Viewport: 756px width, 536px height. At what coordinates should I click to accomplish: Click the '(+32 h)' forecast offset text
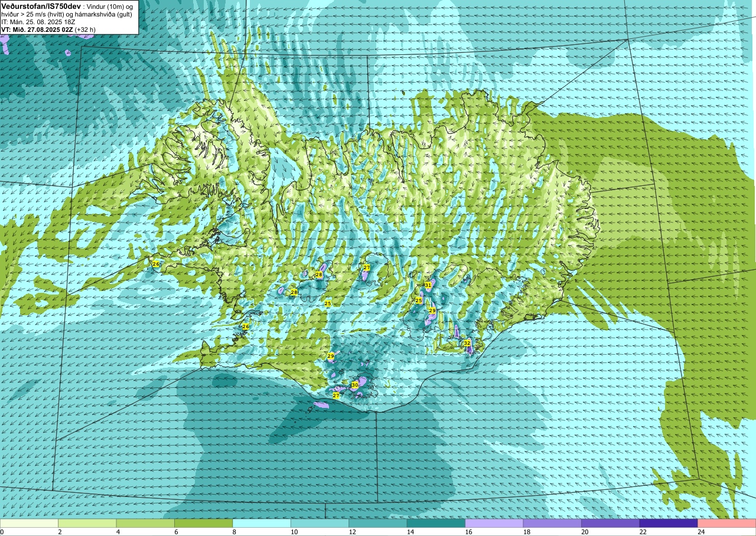pyautogui.click(x=86, y=30)
